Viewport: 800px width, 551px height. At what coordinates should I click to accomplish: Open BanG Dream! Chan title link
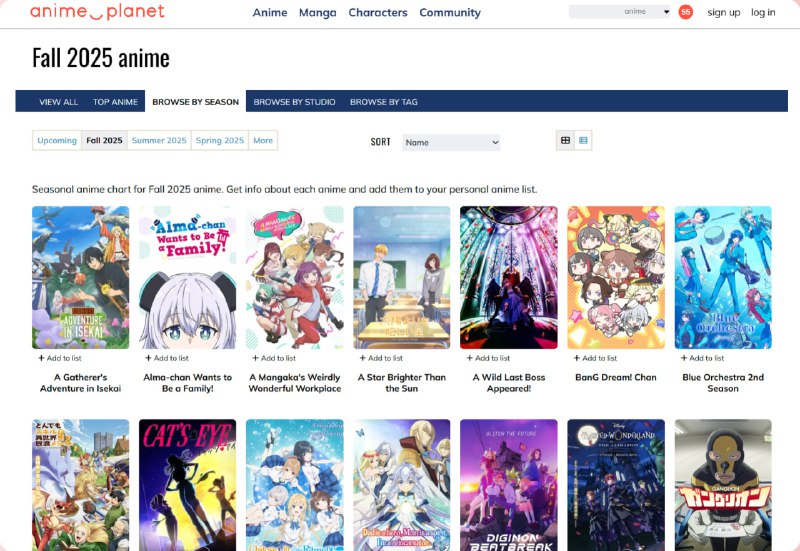pyautogui.click(x=616, y=378)
